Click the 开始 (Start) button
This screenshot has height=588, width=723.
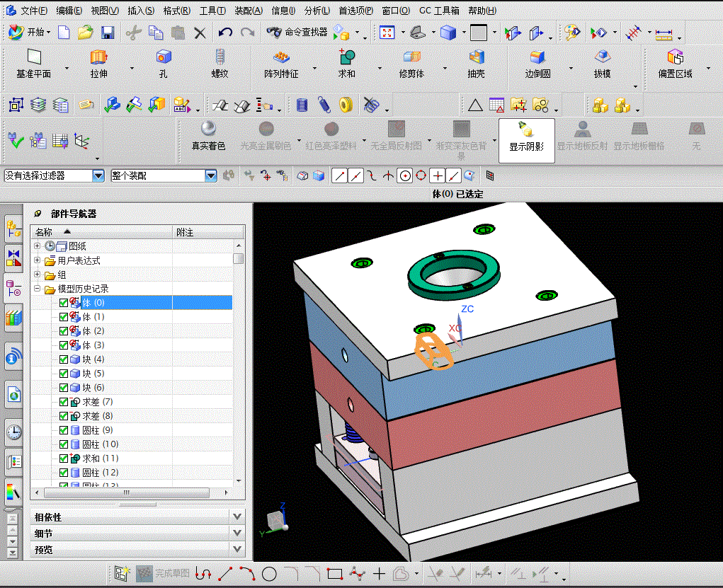pos(30,33)
